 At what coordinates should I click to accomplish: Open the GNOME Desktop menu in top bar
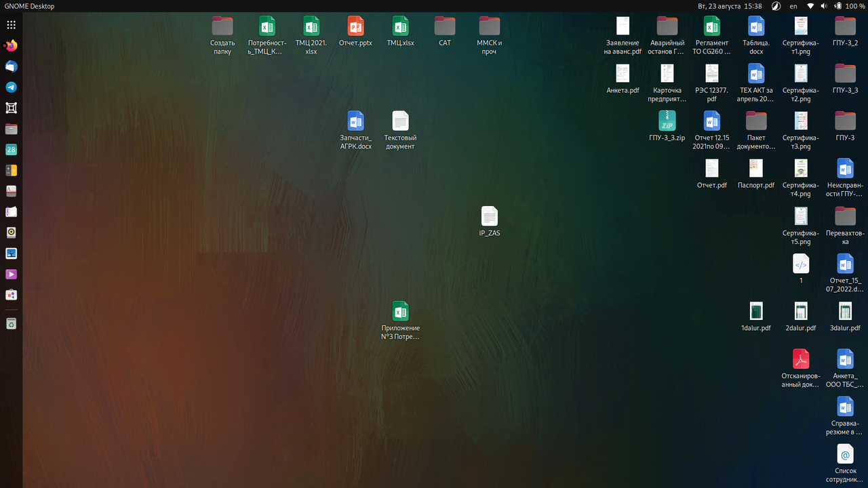coord(29,6)
